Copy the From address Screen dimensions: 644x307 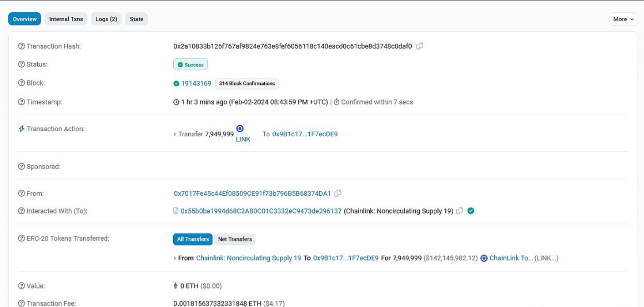(338, 193)
